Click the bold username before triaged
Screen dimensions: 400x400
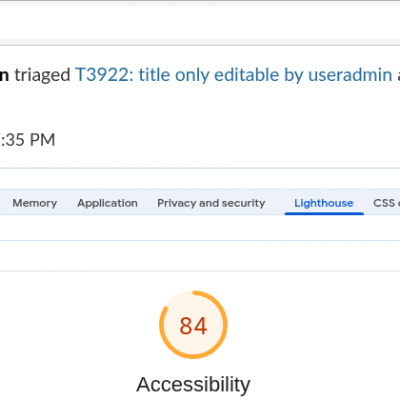point(4,75)
